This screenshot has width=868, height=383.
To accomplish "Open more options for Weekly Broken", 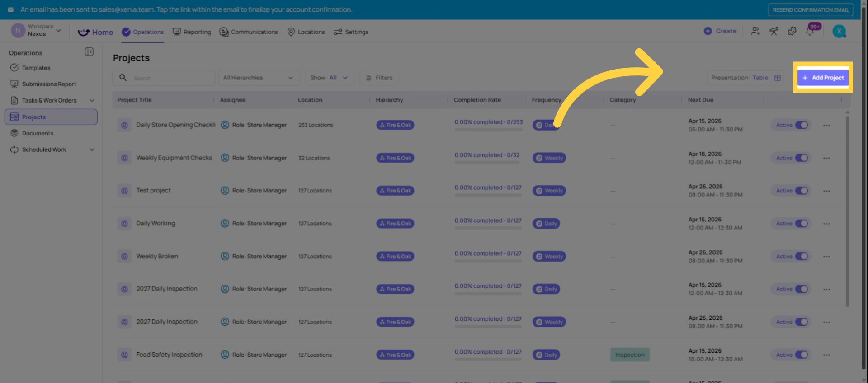I will tap(826, 257).
